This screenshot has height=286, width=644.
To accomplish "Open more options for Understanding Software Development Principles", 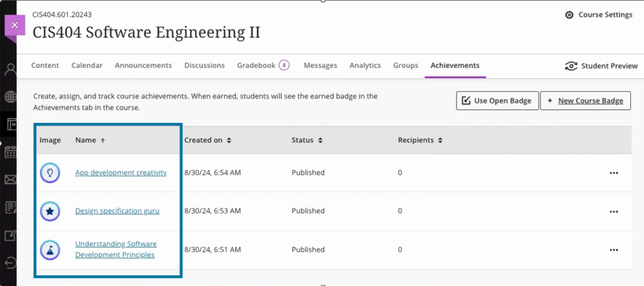I will pyautogui.click(x=614, y=250).
